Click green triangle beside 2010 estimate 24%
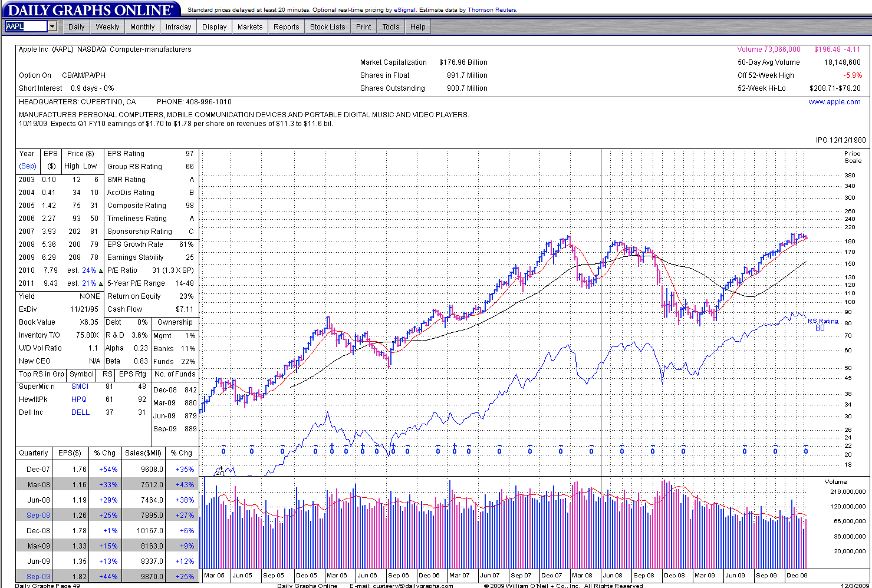872x588 pixels. (x=101, y=271)
